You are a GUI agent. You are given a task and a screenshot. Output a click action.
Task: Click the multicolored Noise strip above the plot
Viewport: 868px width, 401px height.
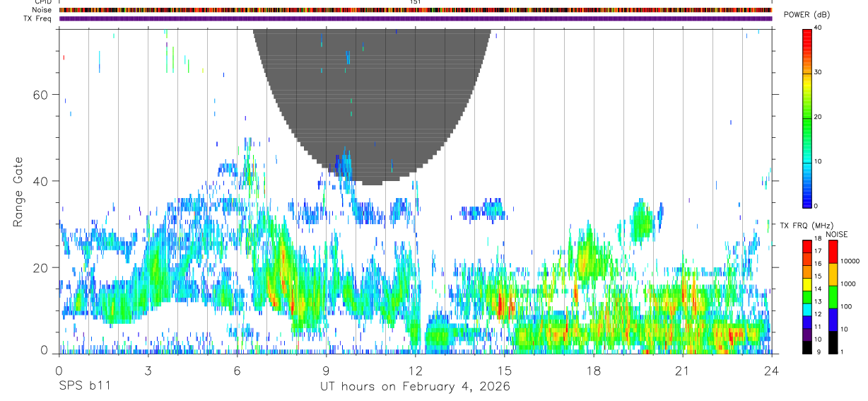(x=415, y=10)
